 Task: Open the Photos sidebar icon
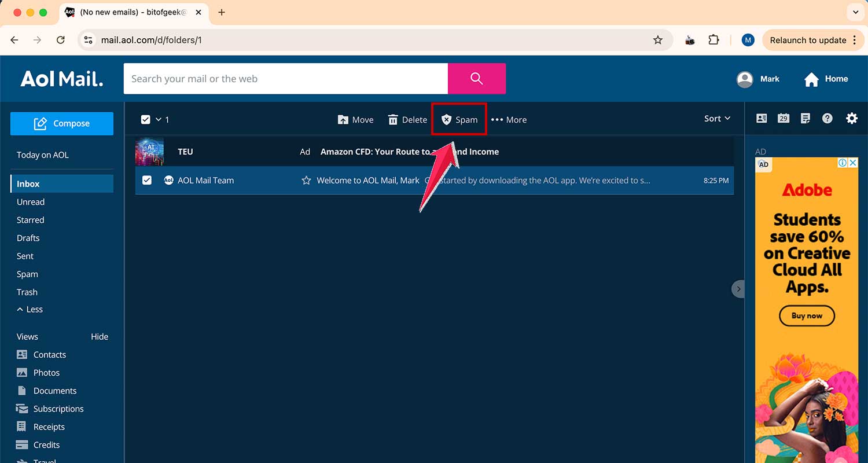point(23,372)
